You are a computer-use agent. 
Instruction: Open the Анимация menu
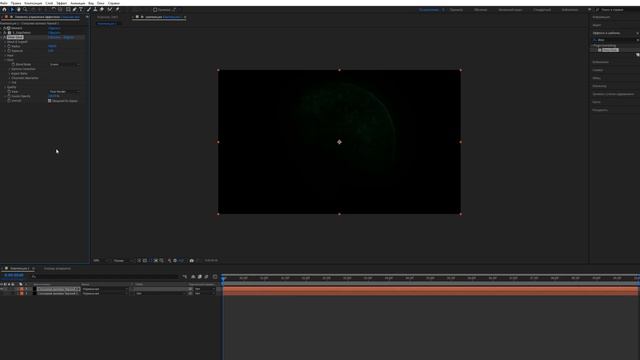pos(78,3)
